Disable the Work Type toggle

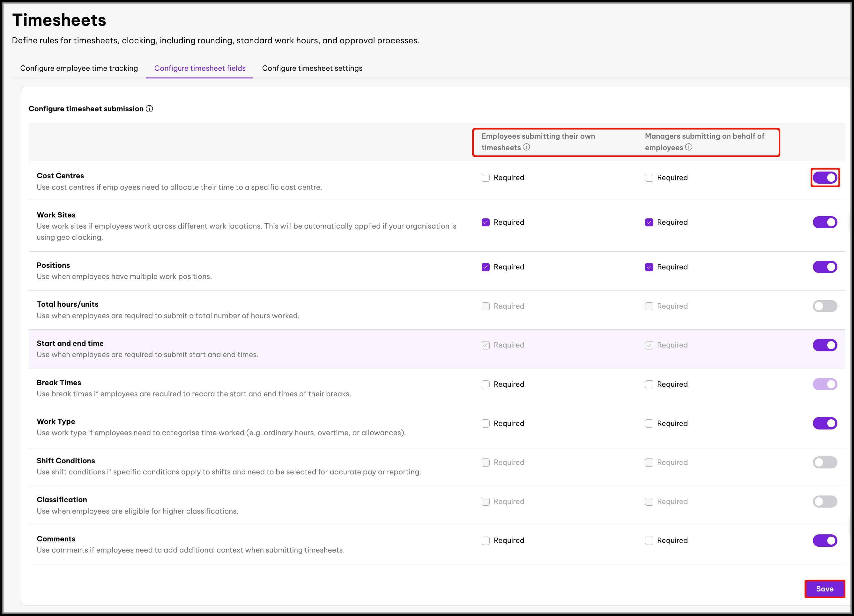point(825,423)
